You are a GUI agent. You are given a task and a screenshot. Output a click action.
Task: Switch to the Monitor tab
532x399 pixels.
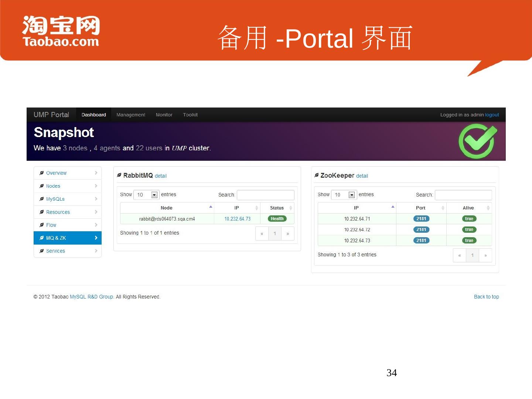pyautogui.click(x=164, y=115)
